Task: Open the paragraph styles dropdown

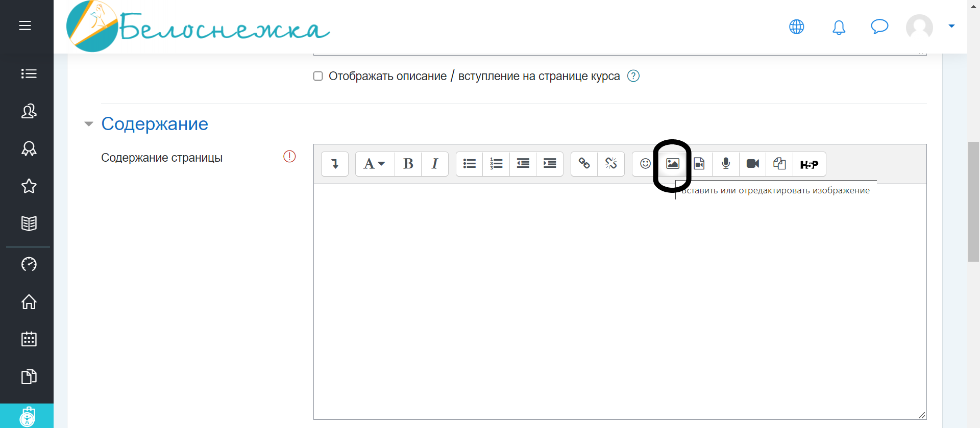Action: pyautogui.click(x=374, y=164)
